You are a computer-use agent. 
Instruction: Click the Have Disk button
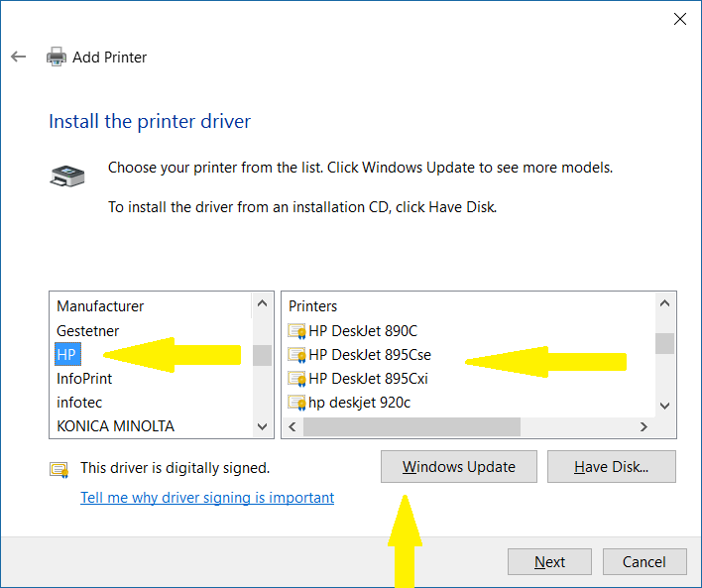pos(612,467)
